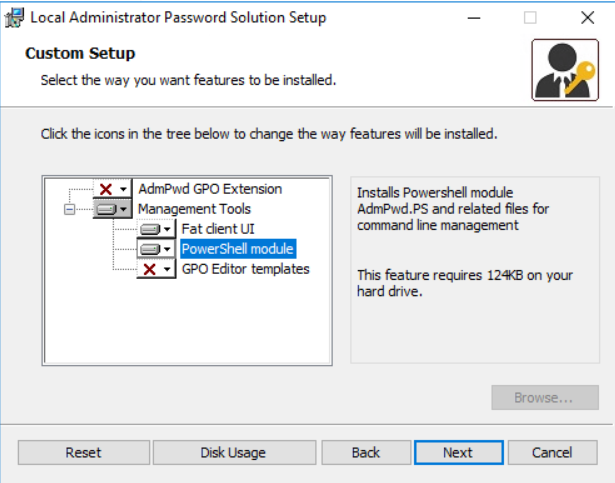Click the drive icon beside PowerShell module
Image resolution: width=615 pixels, height=483 pixels.
tap(150, 249)
